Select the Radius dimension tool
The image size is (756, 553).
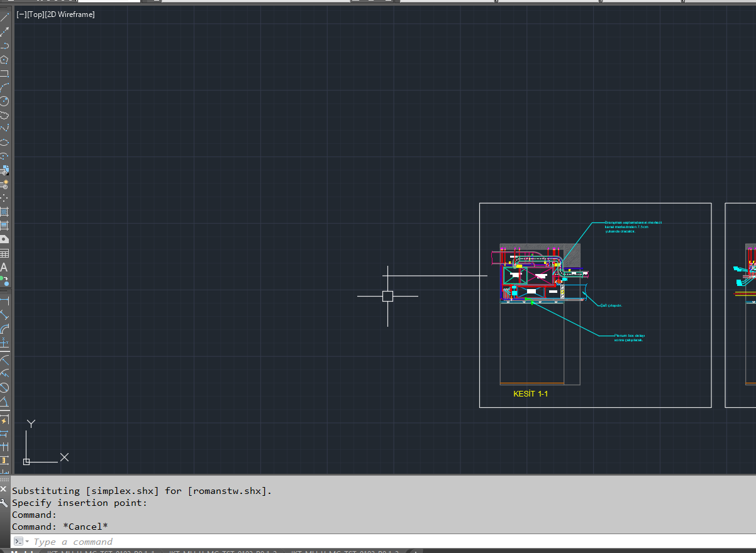coord(4,360)
